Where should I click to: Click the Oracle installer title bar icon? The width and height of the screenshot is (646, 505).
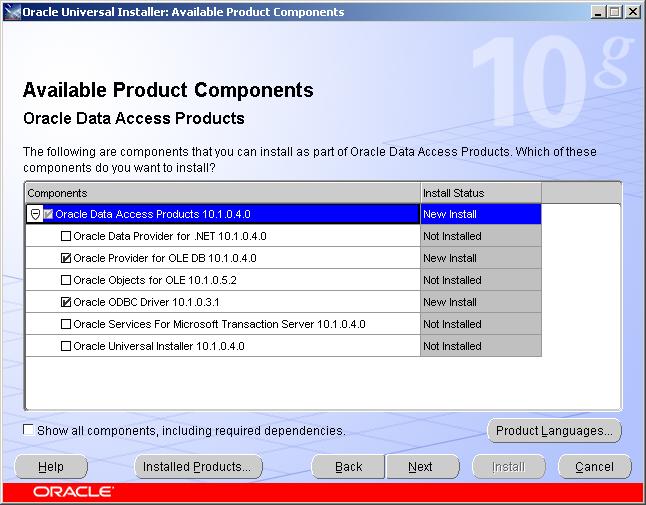point(12,12)
